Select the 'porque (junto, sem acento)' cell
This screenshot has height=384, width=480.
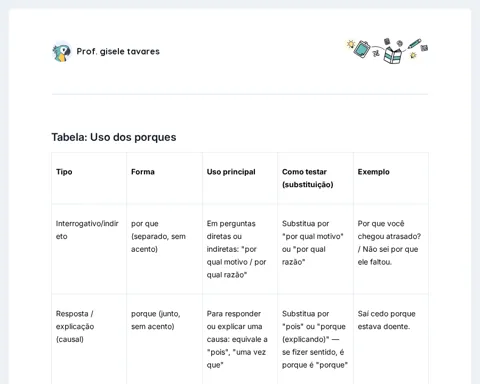point(156,320)
